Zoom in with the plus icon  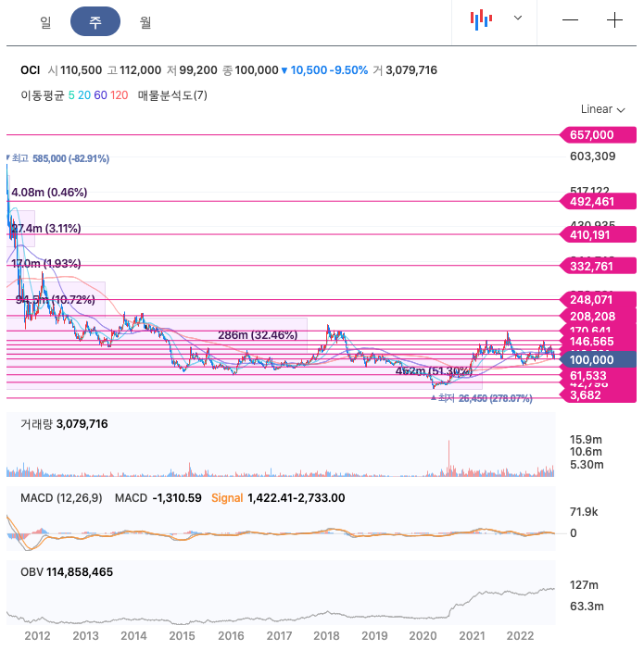pos(614,19)
